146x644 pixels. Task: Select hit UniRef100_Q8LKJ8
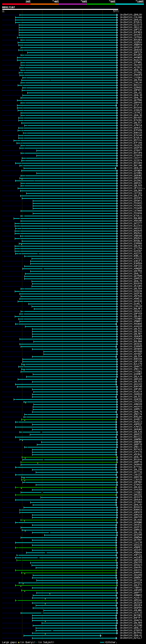[131, 376]
